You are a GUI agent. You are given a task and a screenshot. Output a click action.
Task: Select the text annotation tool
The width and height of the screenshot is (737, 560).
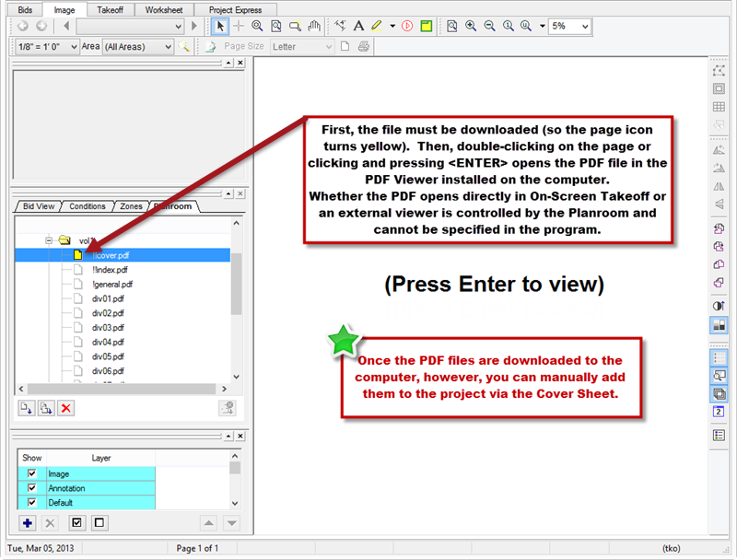click(x=358, y=27)
